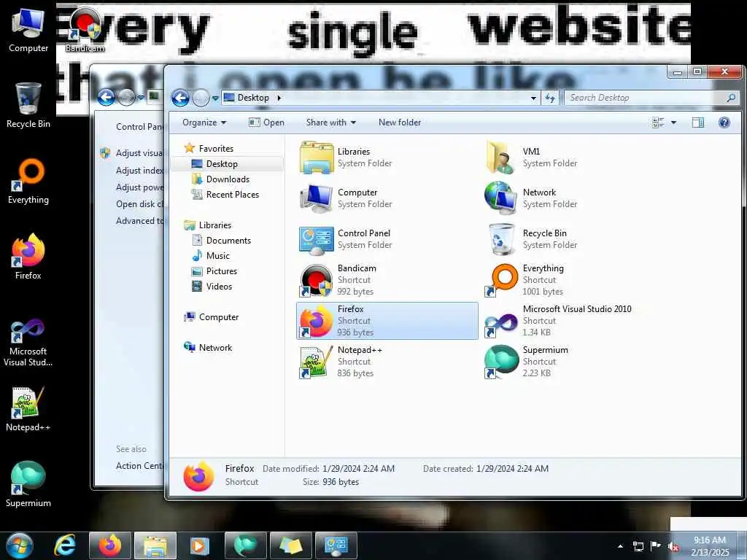Click Back arrow in Desktop Explorer window
The height and width of the screenshot is (560, 747).
181,98
